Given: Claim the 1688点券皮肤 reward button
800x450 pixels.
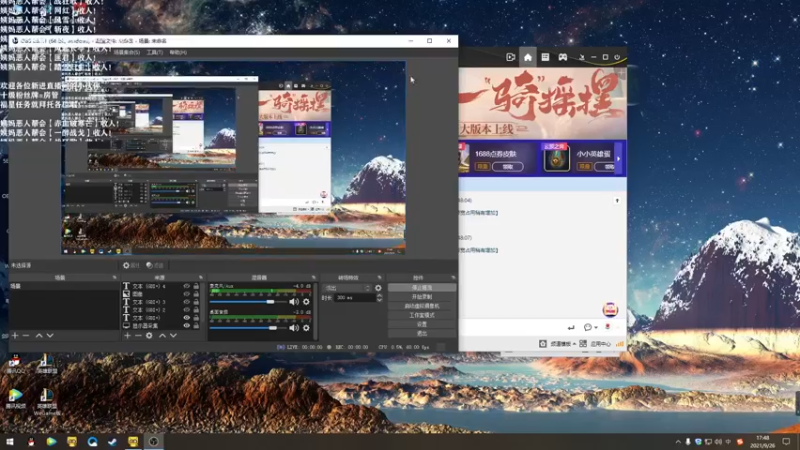Looking at the screenshot, I should click(507, 167).
